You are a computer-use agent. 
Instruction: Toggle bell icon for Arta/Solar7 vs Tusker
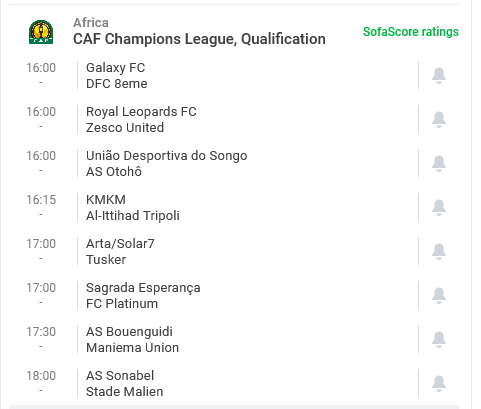[439, 251]
